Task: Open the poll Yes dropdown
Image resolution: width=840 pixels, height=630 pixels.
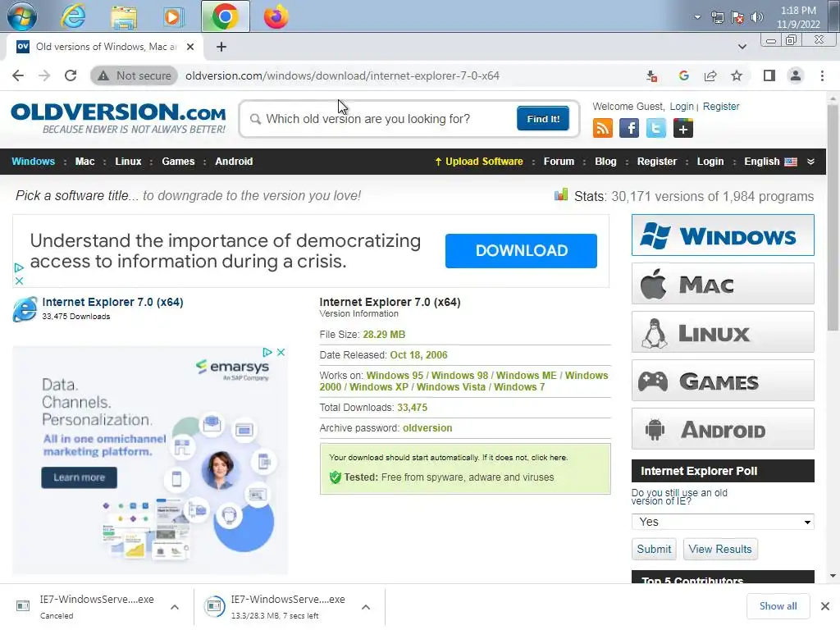Action: [x=723, y=522]
